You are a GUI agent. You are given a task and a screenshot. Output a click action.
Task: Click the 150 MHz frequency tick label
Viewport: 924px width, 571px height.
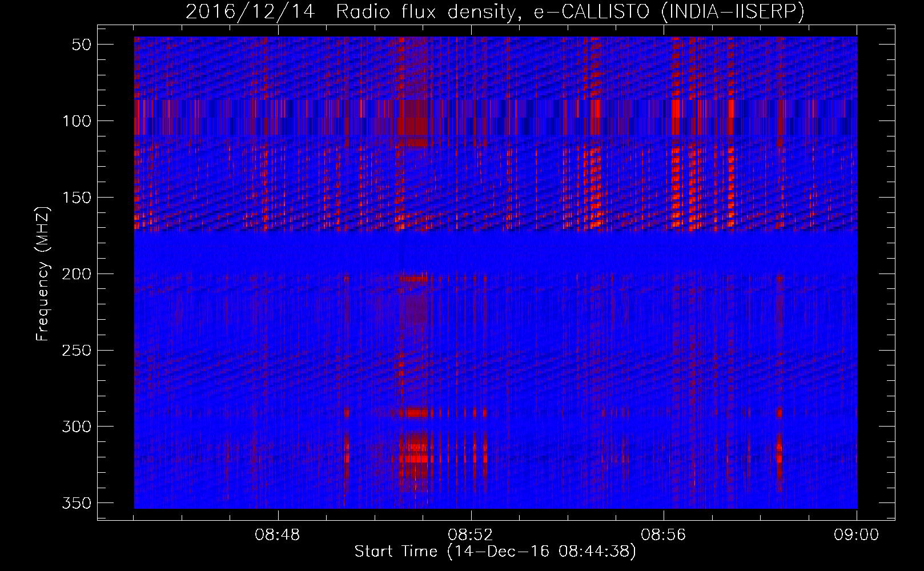coord(77,198)
